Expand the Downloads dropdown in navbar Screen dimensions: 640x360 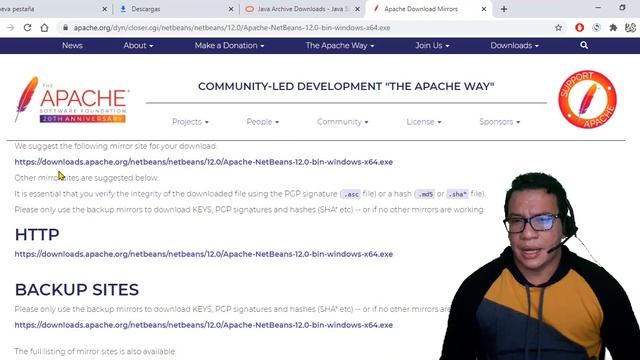[515, 45]
